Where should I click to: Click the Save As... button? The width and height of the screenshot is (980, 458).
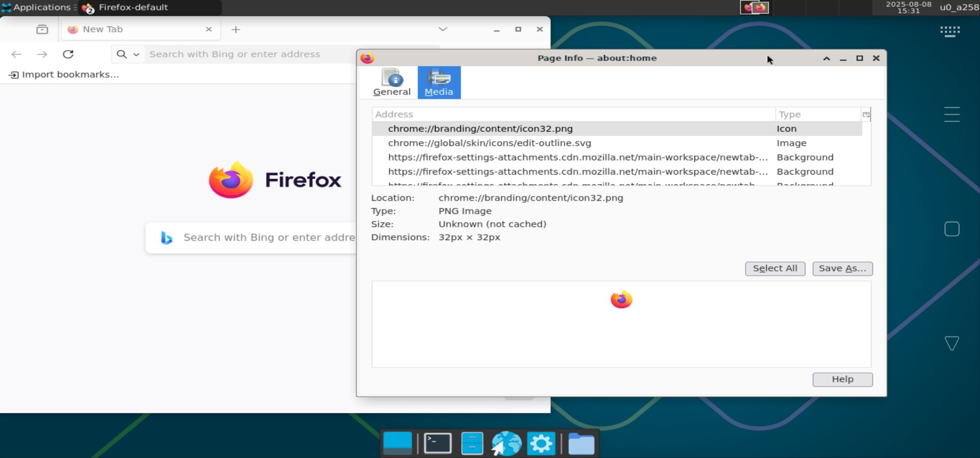click(843, 268)
